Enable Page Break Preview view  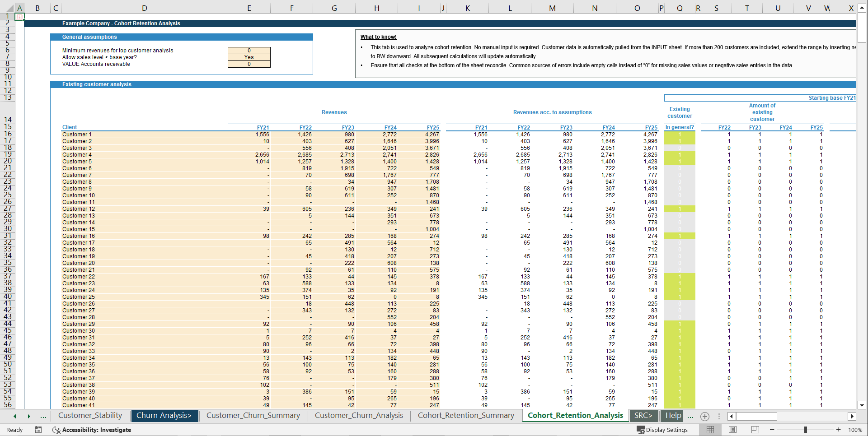pyautogui.click(x=755, y=430)
